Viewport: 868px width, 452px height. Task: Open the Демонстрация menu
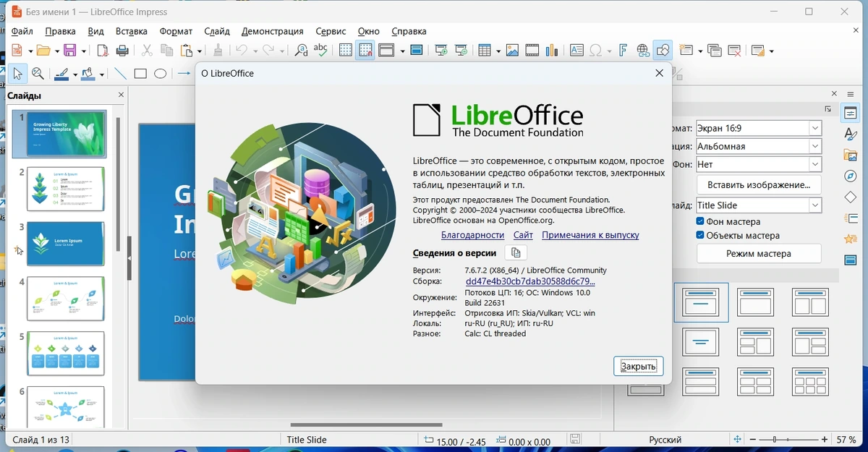coord(273,31)
